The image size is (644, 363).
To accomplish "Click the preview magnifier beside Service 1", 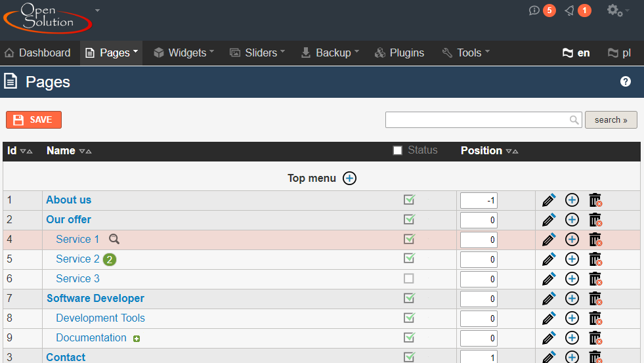I will pos(114,240).
